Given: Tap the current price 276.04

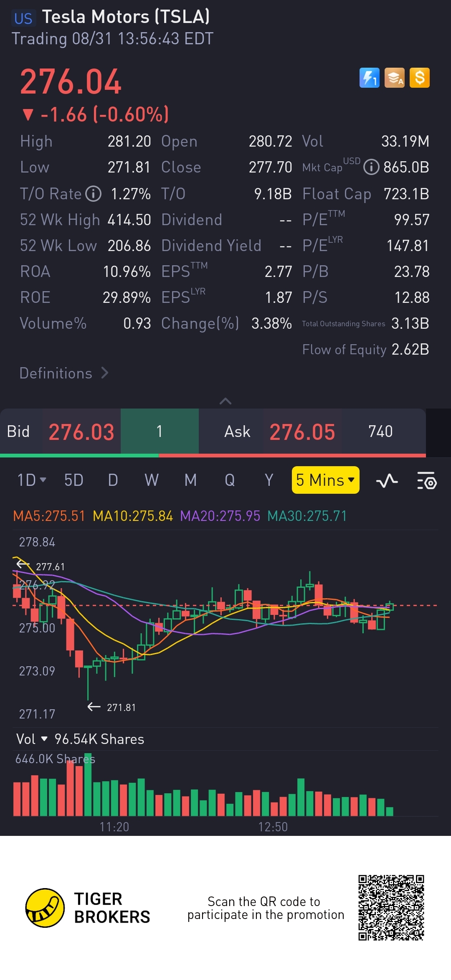Looking at the screenshot, I should [x=71, y=82].
